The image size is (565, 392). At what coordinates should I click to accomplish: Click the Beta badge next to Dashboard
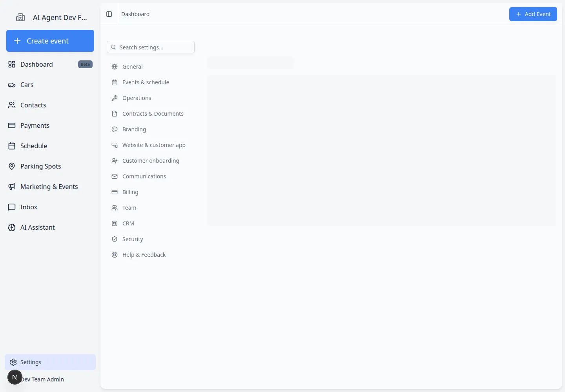point(85,64)
